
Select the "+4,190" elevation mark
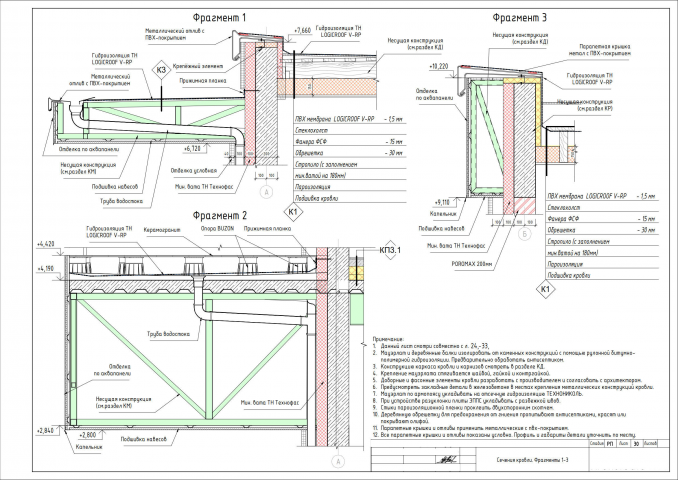46,269
